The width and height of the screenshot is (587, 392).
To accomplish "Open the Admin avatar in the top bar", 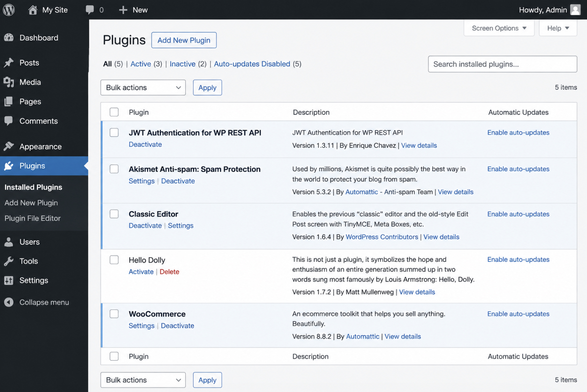I will pyautogui.click(x=575, y=10).
